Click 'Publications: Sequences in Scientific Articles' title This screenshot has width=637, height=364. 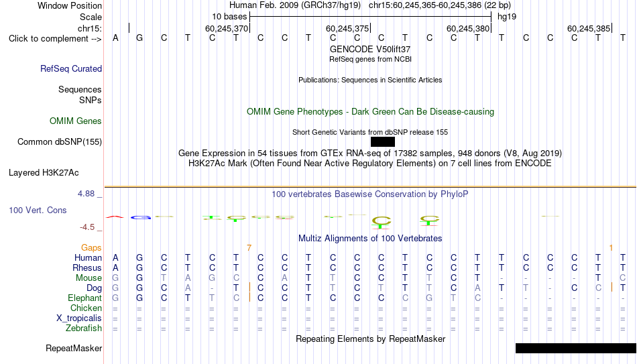point(370,80)
